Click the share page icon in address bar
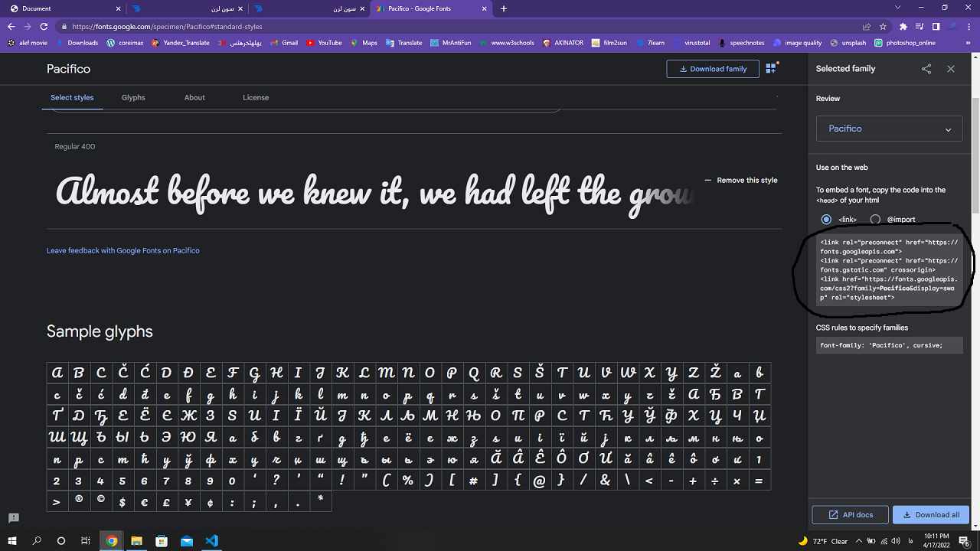Screen dimensions: 980x551 (x=866, y=26)
